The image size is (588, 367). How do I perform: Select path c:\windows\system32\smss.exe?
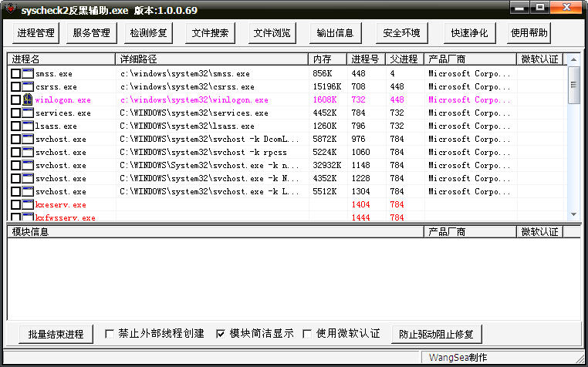pyautogui.click(x=185, y=74)
